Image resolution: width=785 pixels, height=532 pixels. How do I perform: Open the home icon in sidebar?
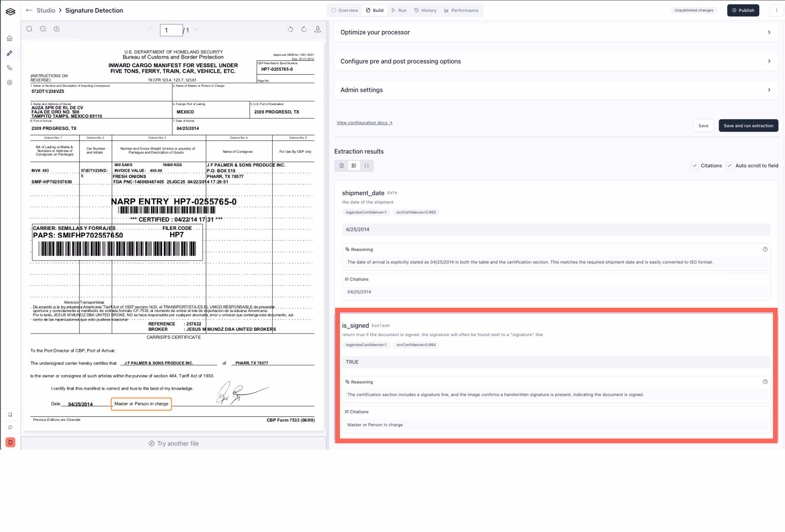pyautogui.click(x=10, y=38)
